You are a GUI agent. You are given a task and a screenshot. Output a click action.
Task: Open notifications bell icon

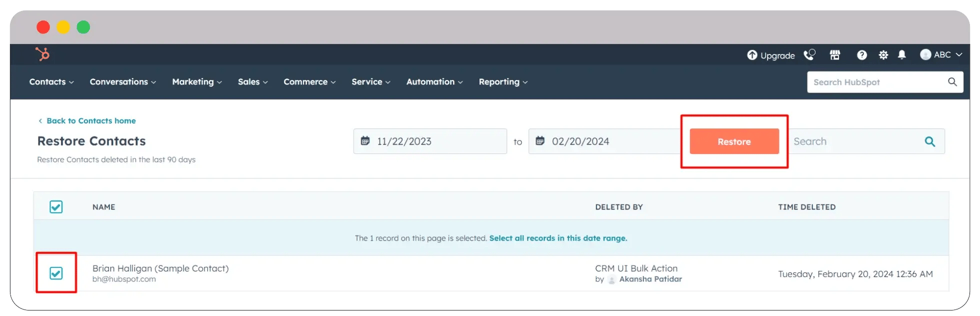point(902,55)
